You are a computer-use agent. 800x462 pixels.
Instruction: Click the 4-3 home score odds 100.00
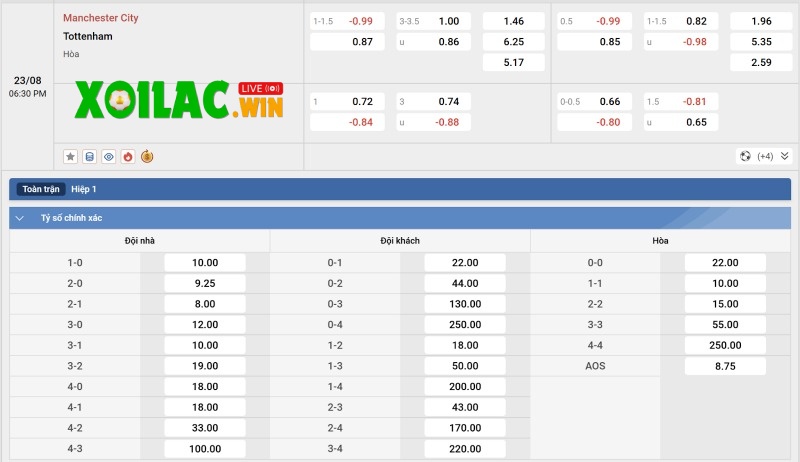pyautogui.click(x=205, y=449)
